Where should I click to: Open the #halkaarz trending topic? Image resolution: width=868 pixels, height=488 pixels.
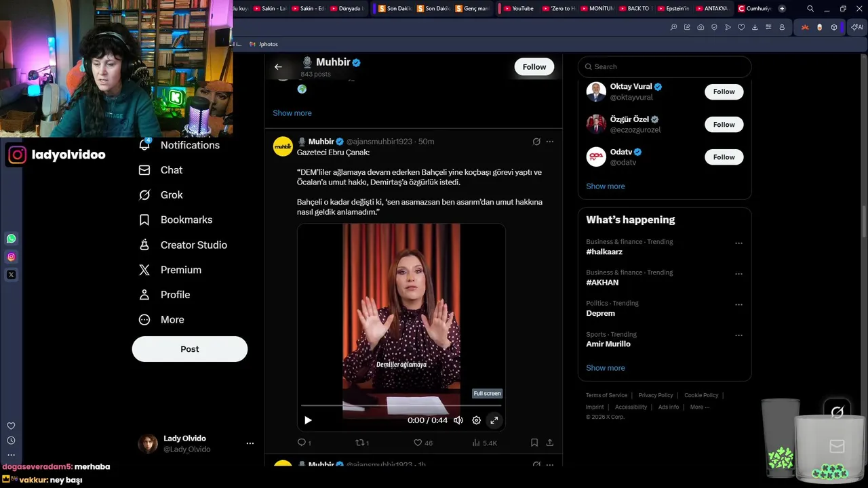(604, 251)
